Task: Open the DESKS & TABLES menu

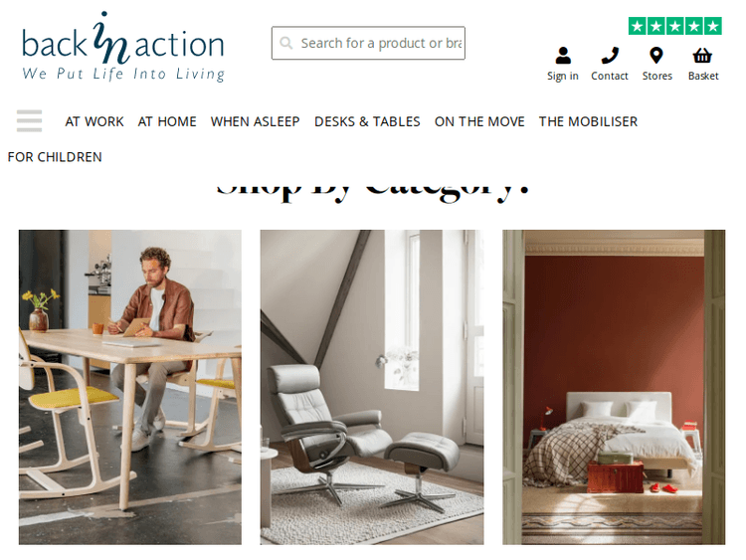Action: click(367, 121)
